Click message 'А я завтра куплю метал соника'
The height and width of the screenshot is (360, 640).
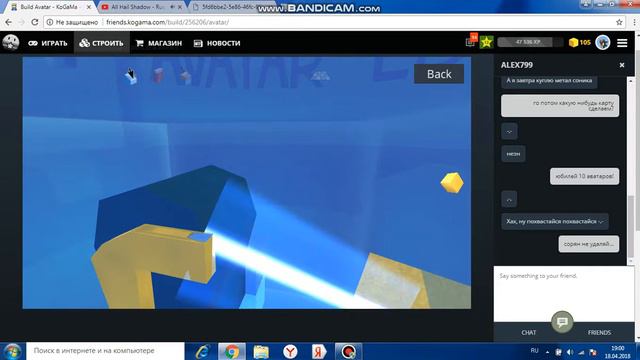549,81
